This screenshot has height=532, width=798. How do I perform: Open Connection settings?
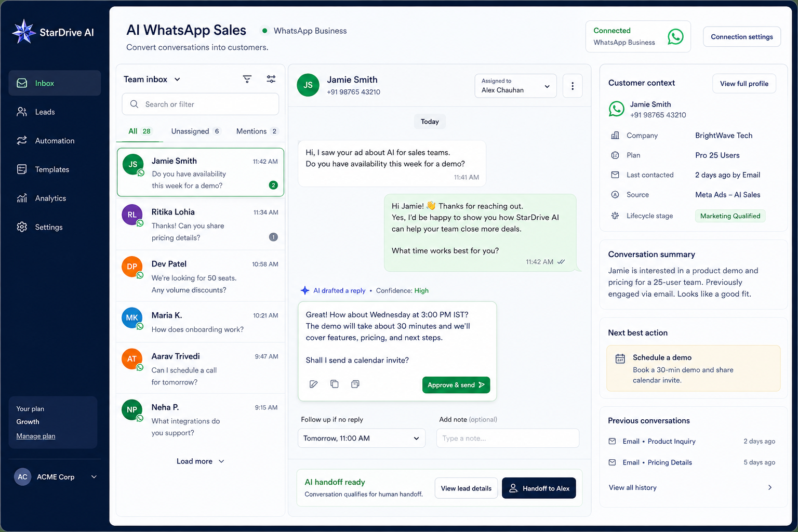click(742, 37)
